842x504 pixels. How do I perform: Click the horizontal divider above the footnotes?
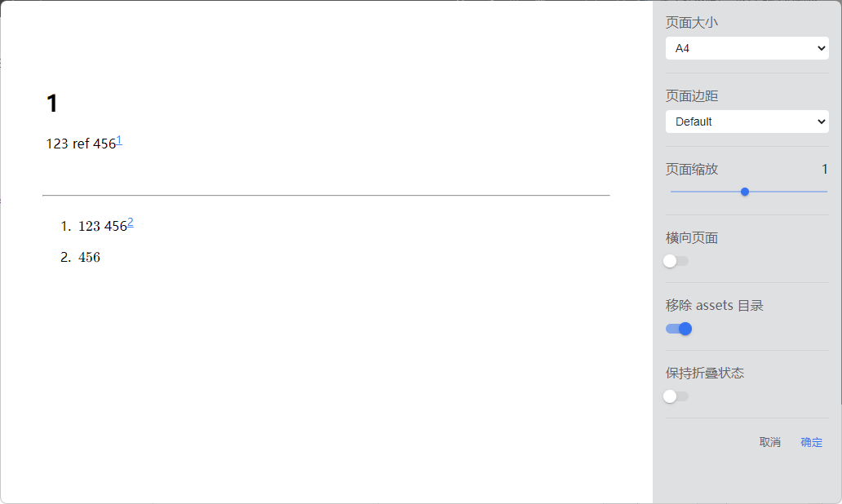[326, 196]
